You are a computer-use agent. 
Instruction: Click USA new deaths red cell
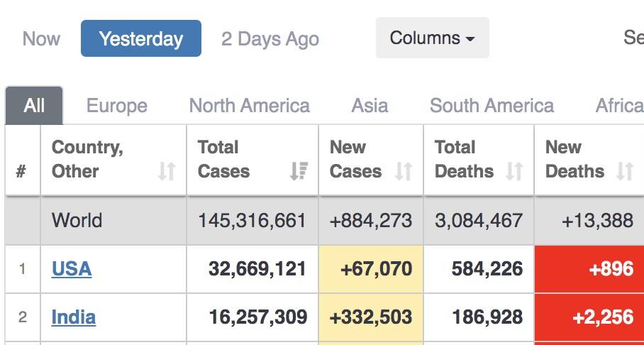pos(589,269)
